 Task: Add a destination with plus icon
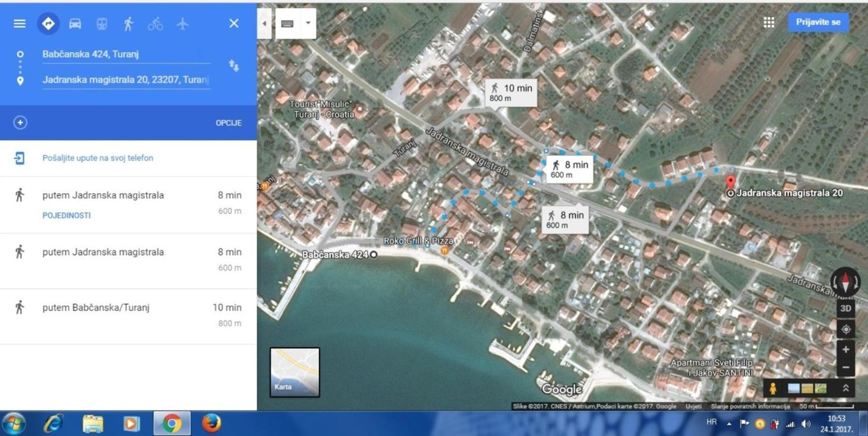20,123
